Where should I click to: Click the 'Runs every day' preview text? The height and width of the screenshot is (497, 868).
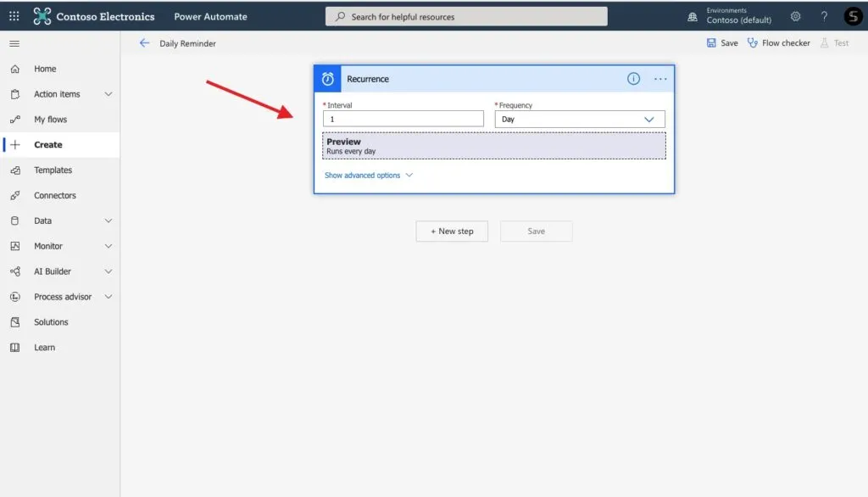[x=351, y=151]
